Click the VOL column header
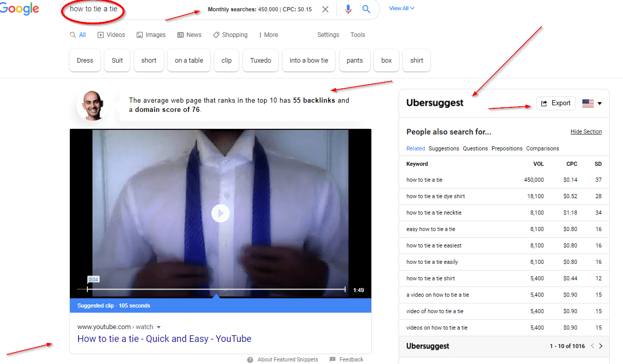Image resolution: width=623 pixels, height=364 pixels. [x=538, y=164]
